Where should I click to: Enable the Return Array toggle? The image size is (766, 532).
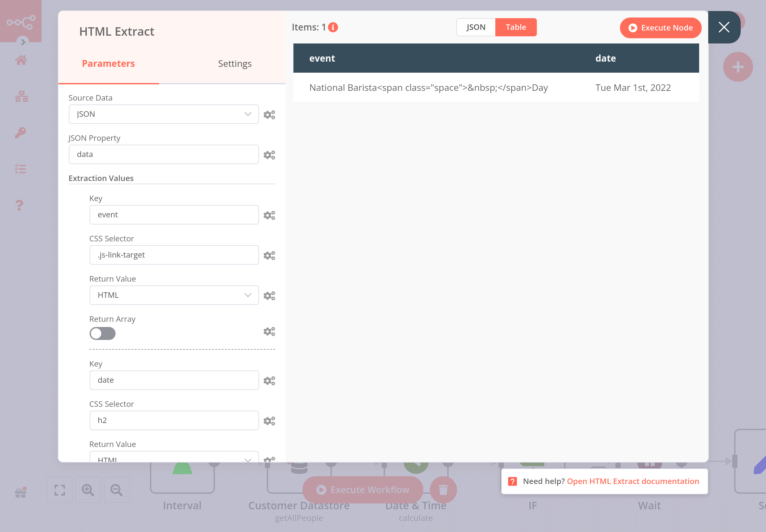coord(102,333)
